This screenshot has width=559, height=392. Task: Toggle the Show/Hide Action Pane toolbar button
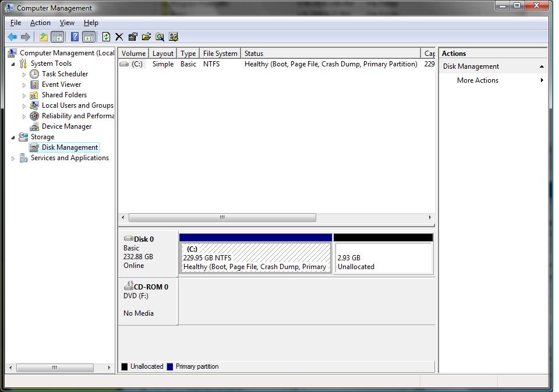(x=89, y=37)
